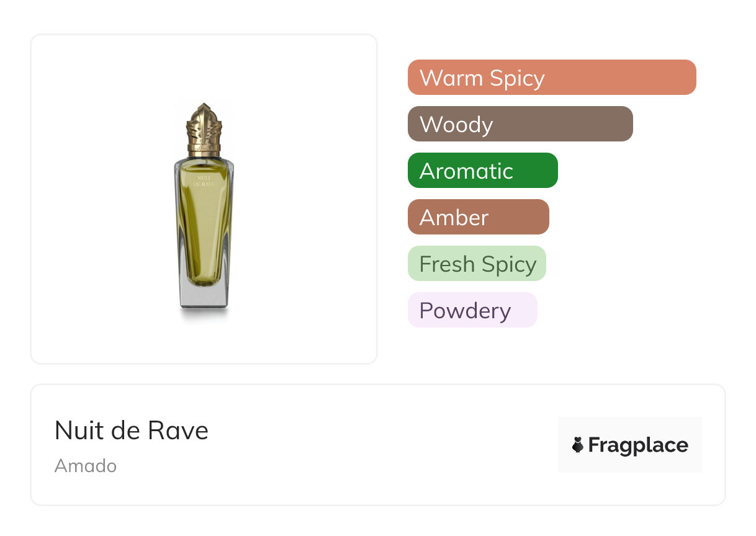756x536 pixels.
Task: Pick the Amber accord bar
Action: coord(478,217)
